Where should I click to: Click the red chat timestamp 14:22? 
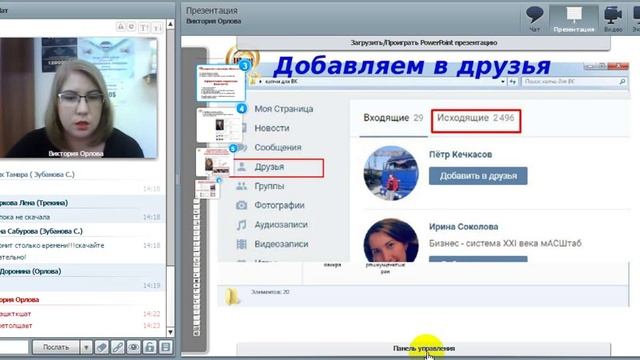(152, 314)
